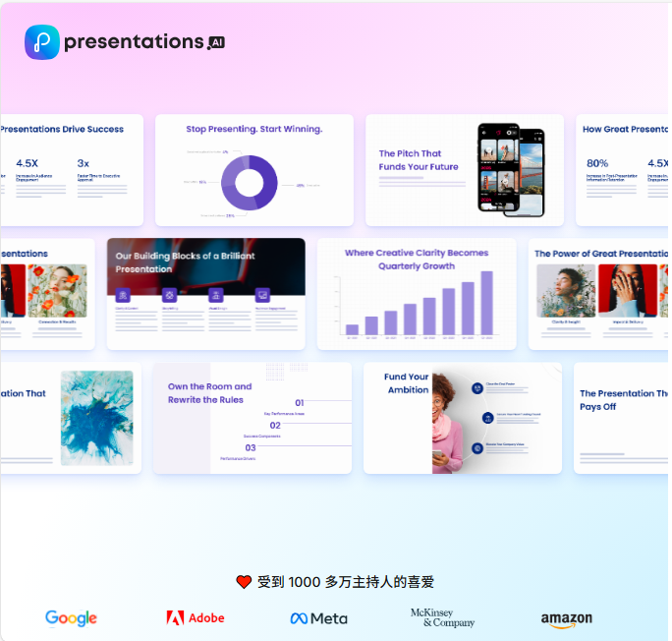Click the Google logo
Screen dimensions: 672x641
pyautogui.click(x=71, y=618)
